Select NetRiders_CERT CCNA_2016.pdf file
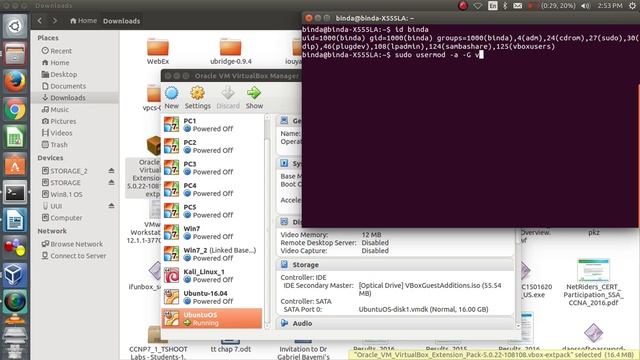 593,282
